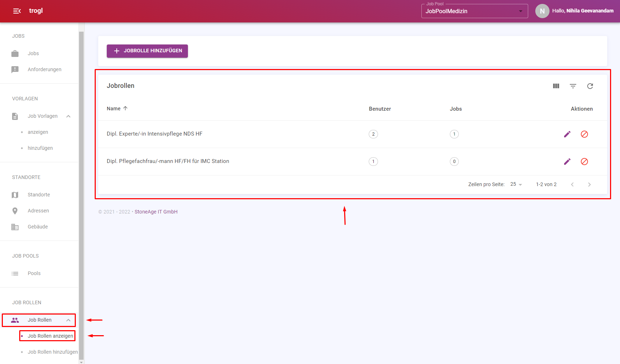
Task: Go to the next table page
Action: click(x=589, y=184)
